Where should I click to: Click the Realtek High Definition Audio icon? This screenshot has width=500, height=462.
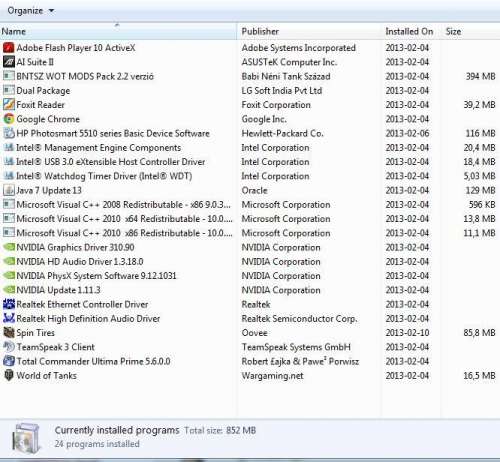point(9,319)
